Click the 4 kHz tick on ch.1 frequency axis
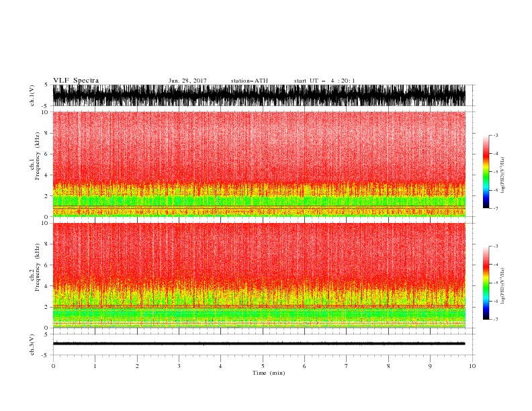The width and height of the screenshot is (532, 411). (x=46, y=175)
